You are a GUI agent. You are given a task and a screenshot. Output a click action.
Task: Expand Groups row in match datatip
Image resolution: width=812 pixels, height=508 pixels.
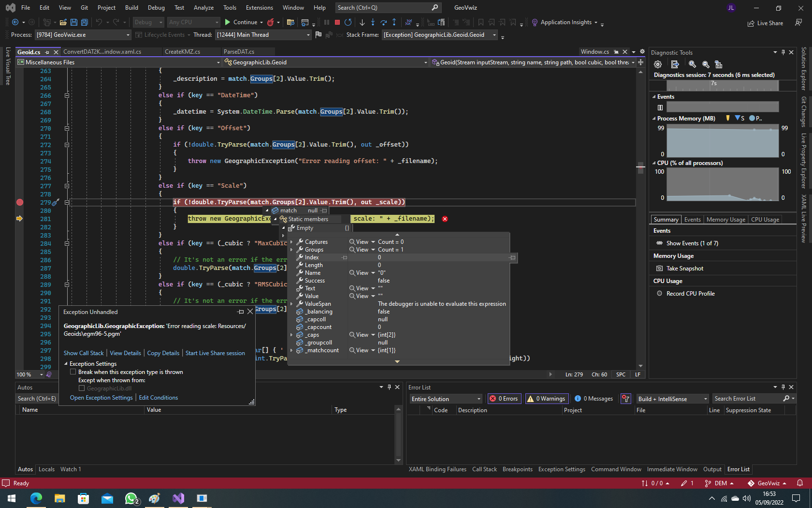[291, 250]
